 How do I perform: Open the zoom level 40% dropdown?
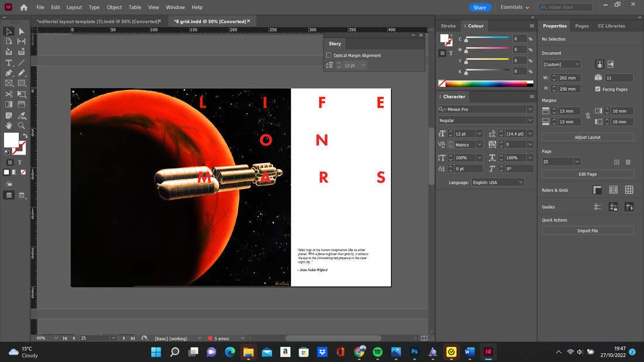coord(56,338)
